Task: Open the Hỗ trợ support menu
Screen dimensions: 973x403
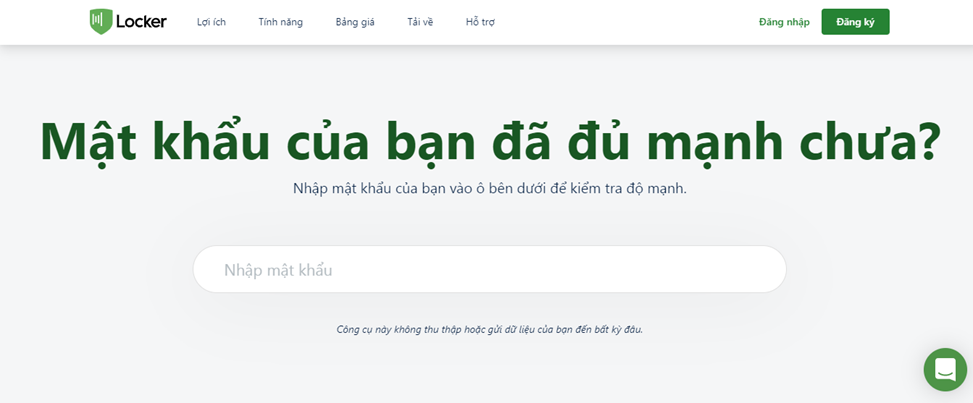Action: coord(480,22)
